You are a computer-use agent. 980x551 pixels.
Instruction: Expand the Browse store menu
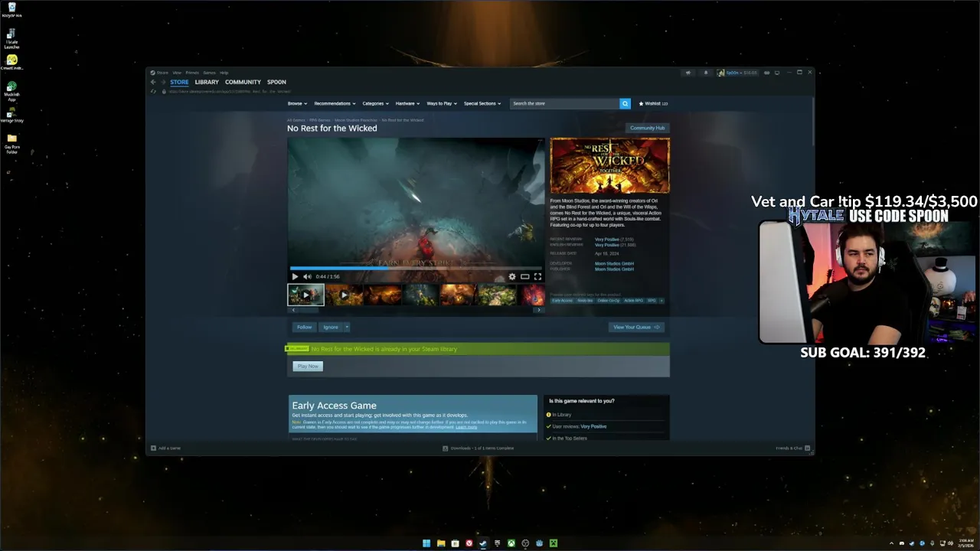[297, 103]
